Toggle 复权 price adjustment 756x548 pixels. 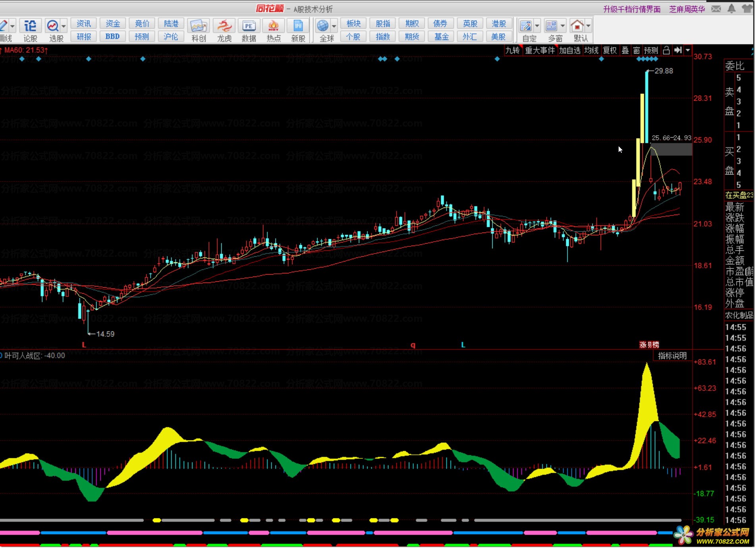pos(610,50)
